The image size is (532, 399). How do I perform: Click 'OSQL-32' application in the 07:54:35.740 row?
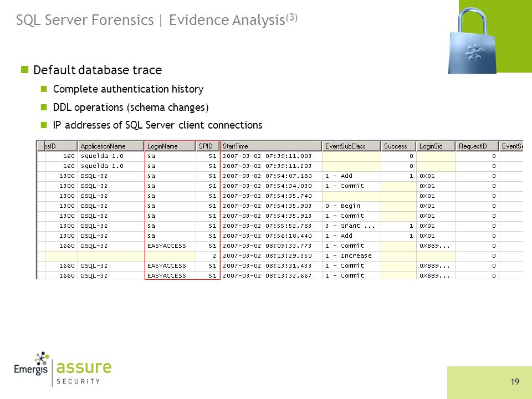(x=111, y=196)
